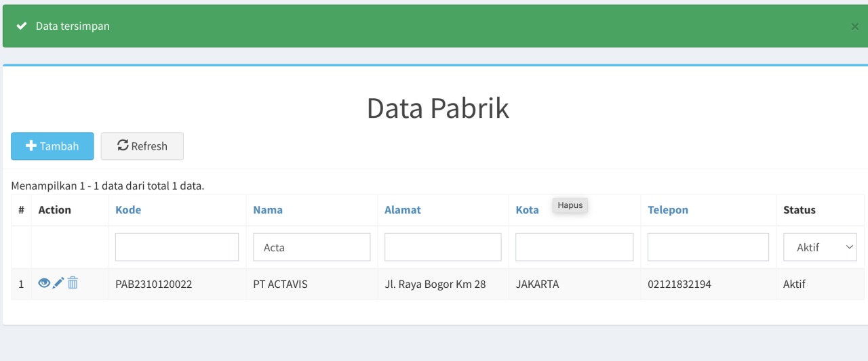The height and width of the screenshot is (361, 868).
Task: Click the trash delete icon in row 1
Action: point(73,283)
